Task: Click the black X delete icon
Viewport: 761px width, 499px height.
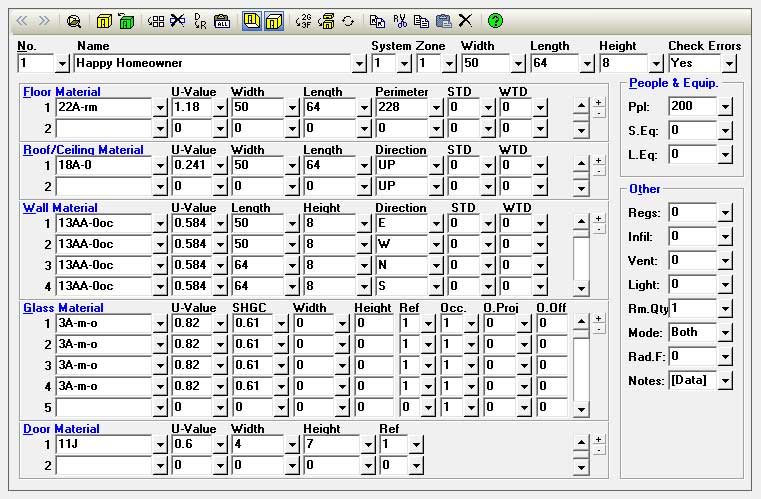Action: pyautogui.click(x=465, y=20)
